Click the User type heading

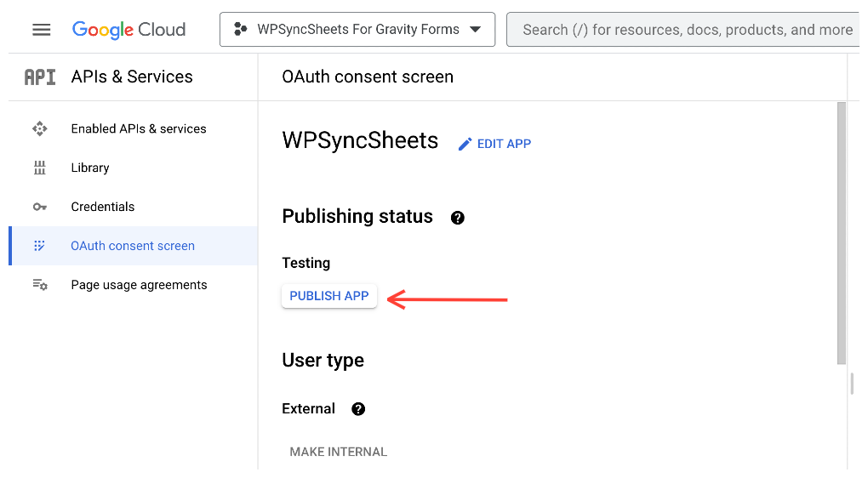tap(323, 361)
